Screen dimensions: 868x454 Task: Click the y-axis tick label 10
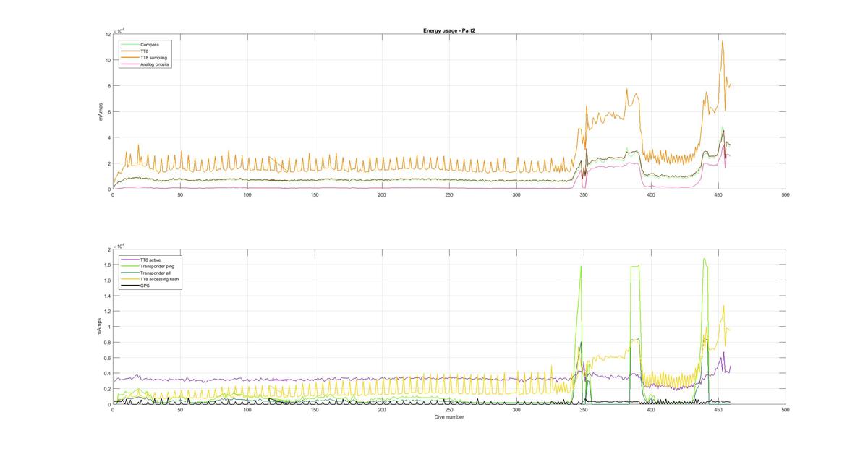coord(108,61)
